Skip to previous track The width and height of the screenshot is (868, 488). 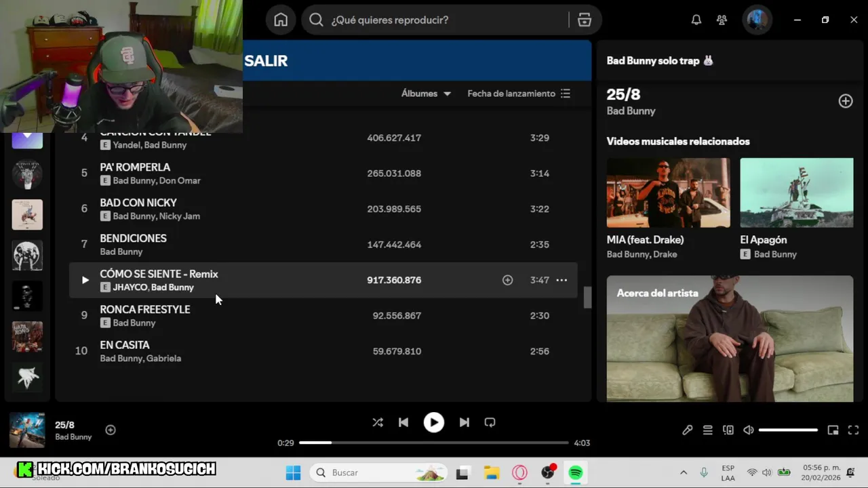pos(403,422)
